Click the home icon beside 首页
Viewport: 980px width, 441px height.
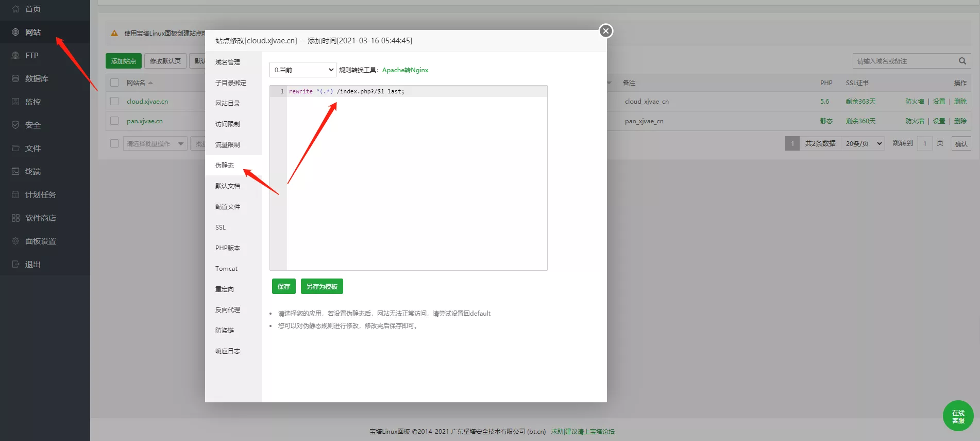tap(15, 9)
